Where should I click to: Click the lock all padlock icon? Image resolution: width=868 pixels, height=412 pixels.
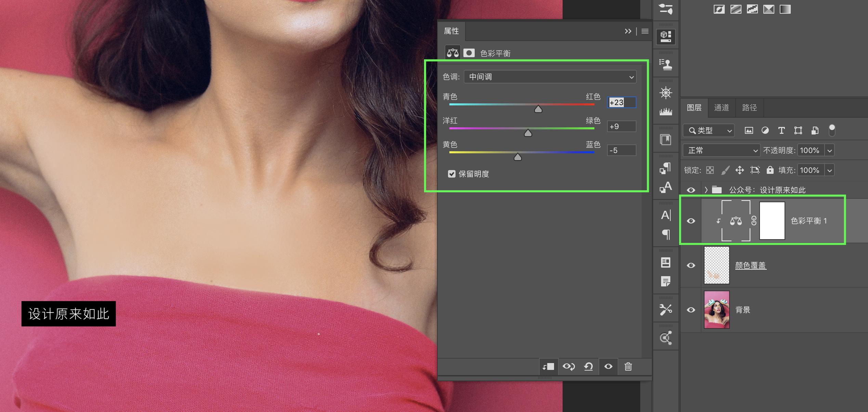pyautogui.click(x=770, y=170)
